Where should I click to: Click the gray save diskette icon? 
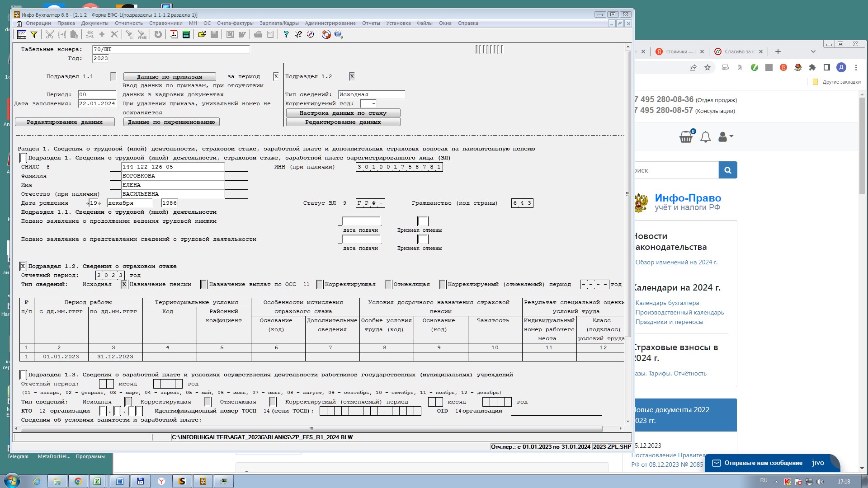coord(214,34)
